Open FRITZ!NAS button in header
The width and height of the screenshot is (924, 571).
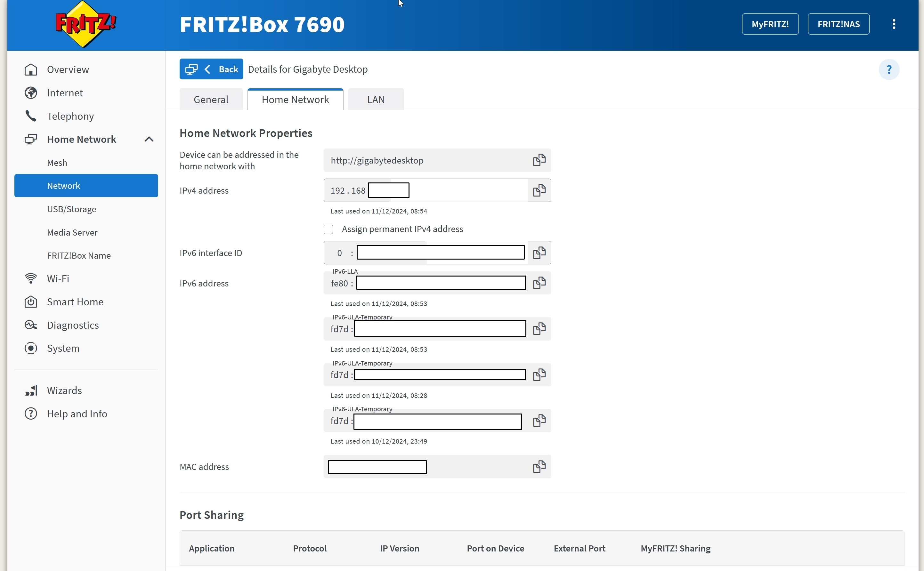point(838,24)
